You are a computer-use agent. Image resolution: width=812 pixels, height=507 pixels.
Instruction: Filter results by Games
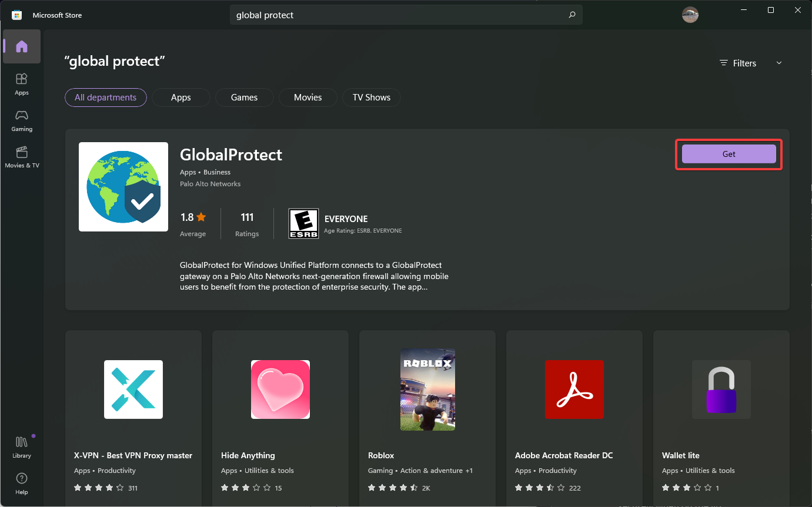[x=244, y=98]
